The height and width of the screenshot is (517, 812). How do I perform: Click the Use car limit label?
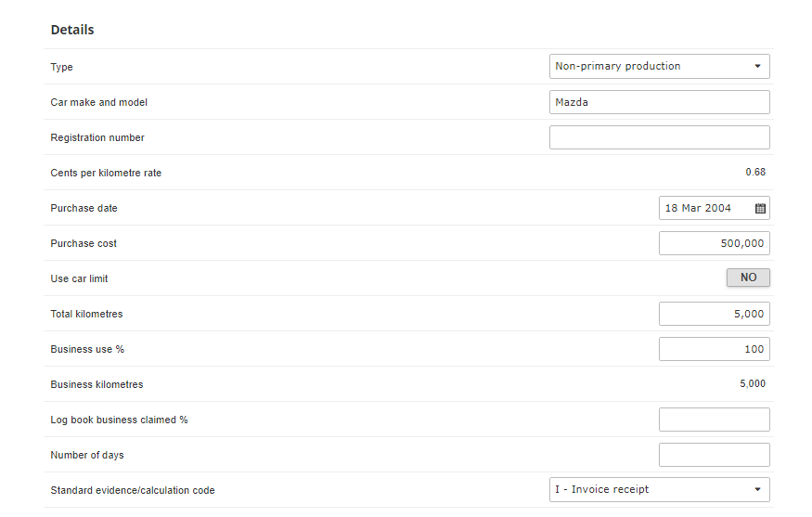pyautogui.click(x=79, y=278)
